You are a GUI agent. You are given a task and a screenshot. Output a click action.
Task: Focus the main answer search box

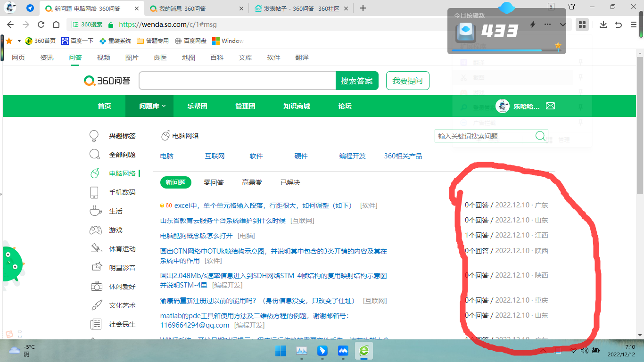[237, 81]
